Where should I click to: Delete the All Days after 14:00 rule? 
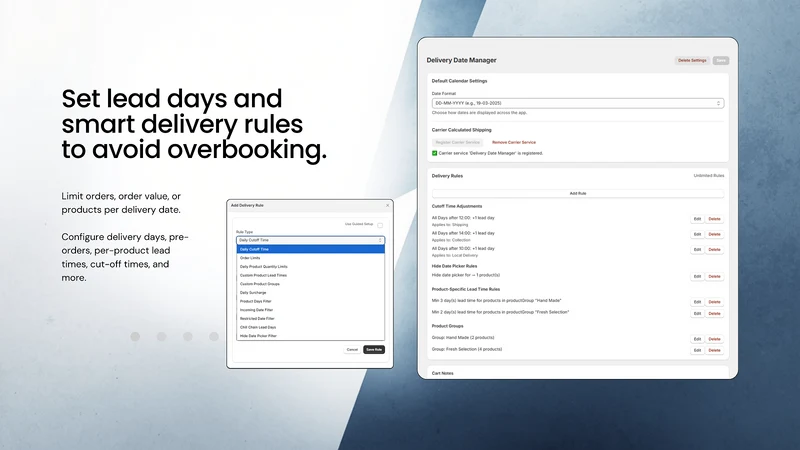coord(714,234)
